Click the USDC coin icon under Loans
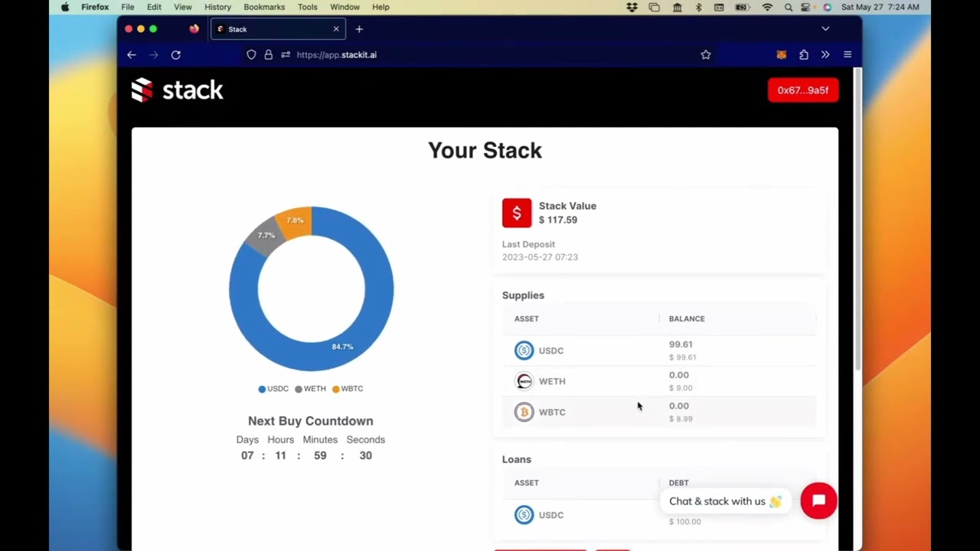Image resolution: width=980 pixels, height=551 pixels. (524, 515)
